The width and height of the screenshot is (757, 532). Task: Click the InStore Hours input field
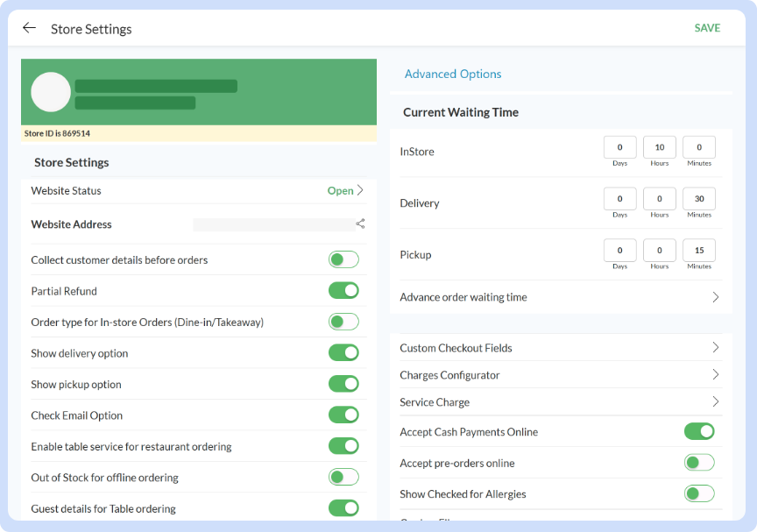(x=660, y=147)
